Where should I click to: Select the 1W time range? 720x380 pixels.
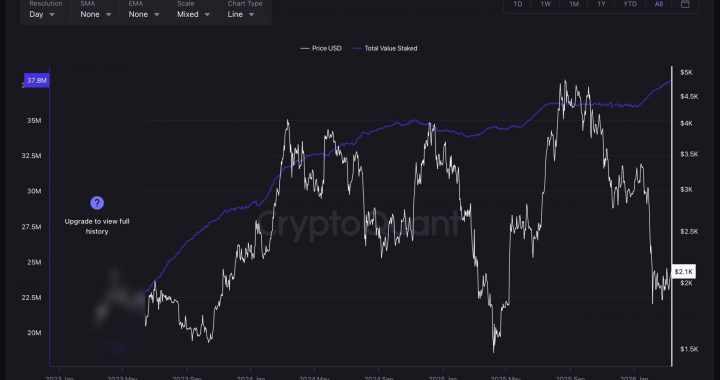click(546, 4)
